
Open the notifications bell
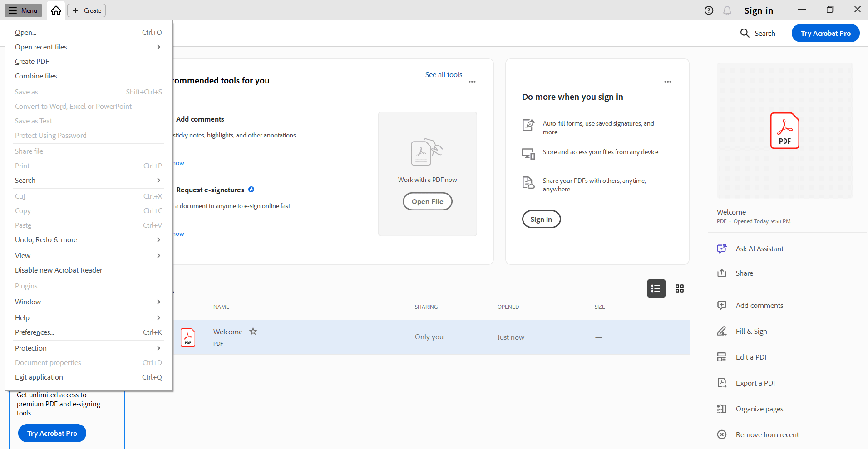pos(727,10)
